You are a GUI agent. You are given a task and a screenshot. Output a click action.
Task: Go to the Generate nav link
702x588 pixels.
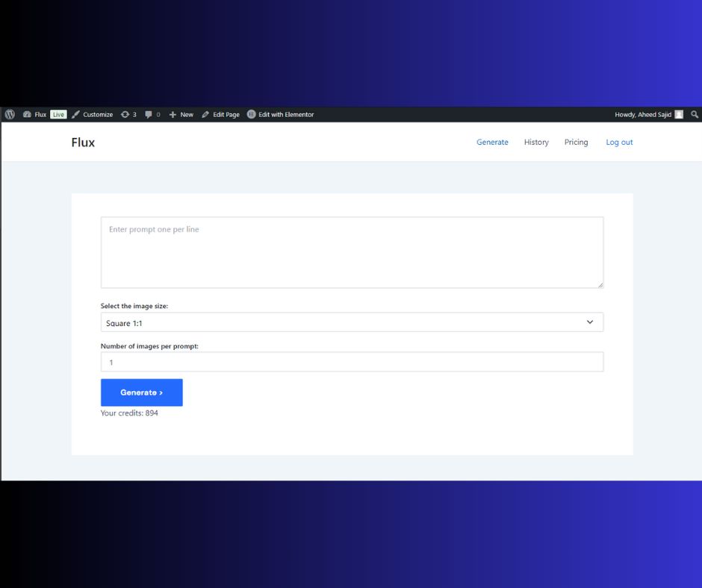click(x=492, y=143)
